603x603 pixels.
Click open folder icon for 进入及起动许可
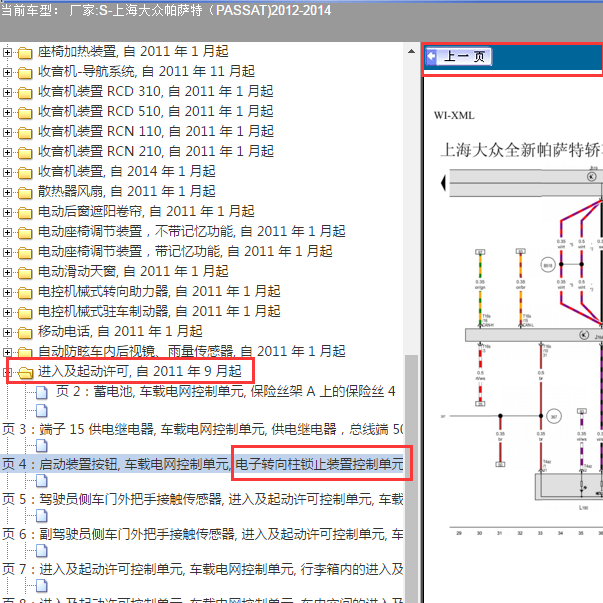coord(25,373)
